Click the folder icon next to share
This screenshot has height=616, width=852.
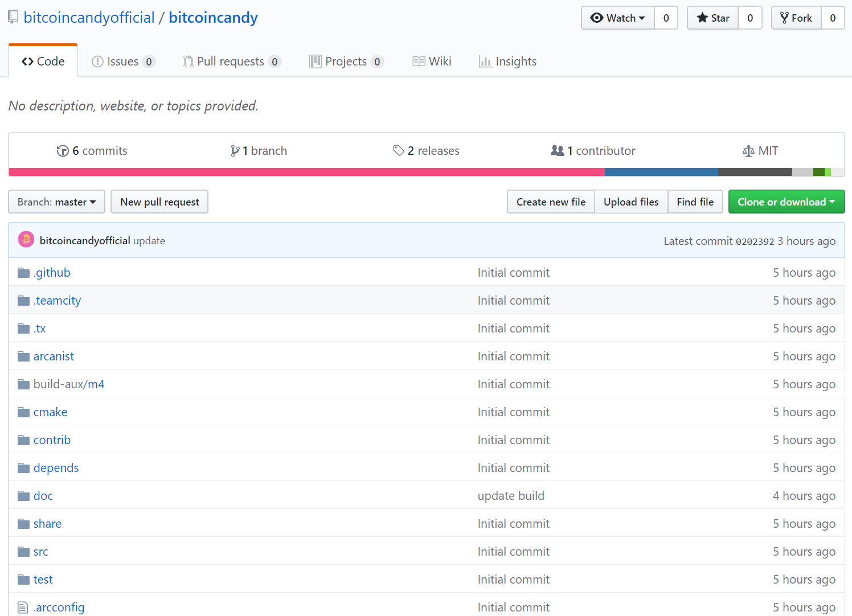pyautogui.click(x=23, y=524)
